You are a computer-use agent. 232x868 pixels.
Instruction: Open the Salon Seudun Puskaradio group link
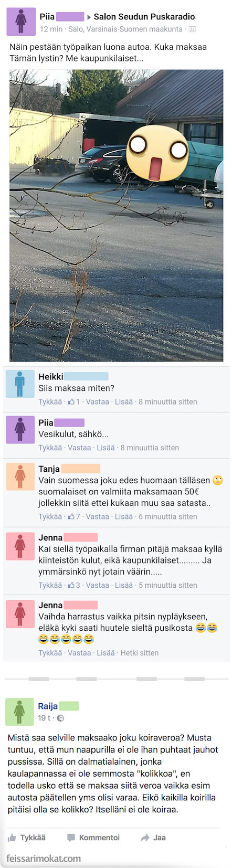[x=144, y=17]
